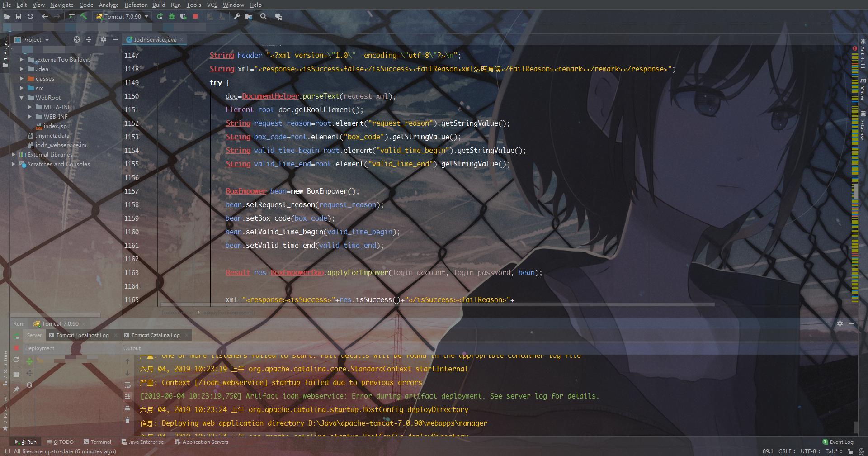This screenshot has height=456, width=868.
Task: Expand the src folder
Action: click(21, 88)
